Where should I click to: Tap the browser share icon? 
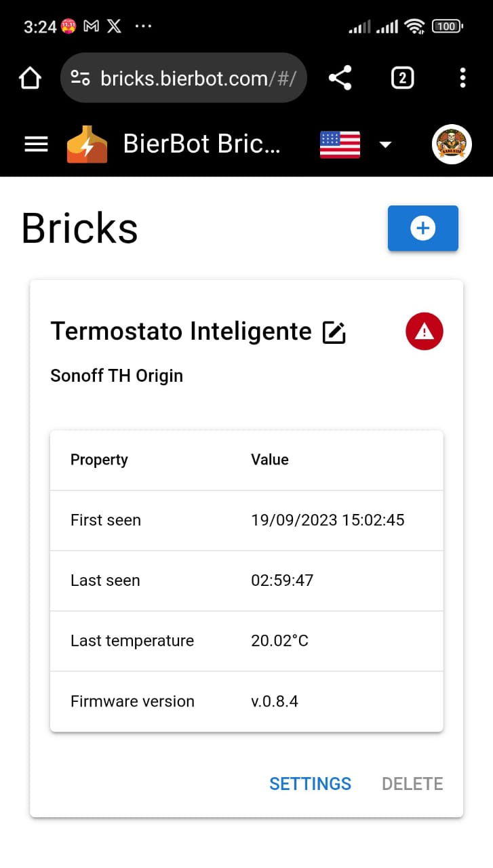340,78
